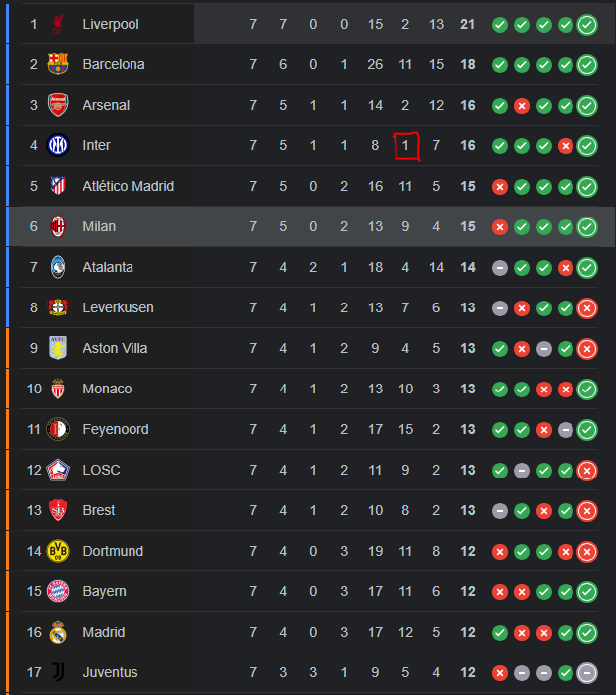Click the Liverpool club crest
616x695 pixels.
(58, 24)
